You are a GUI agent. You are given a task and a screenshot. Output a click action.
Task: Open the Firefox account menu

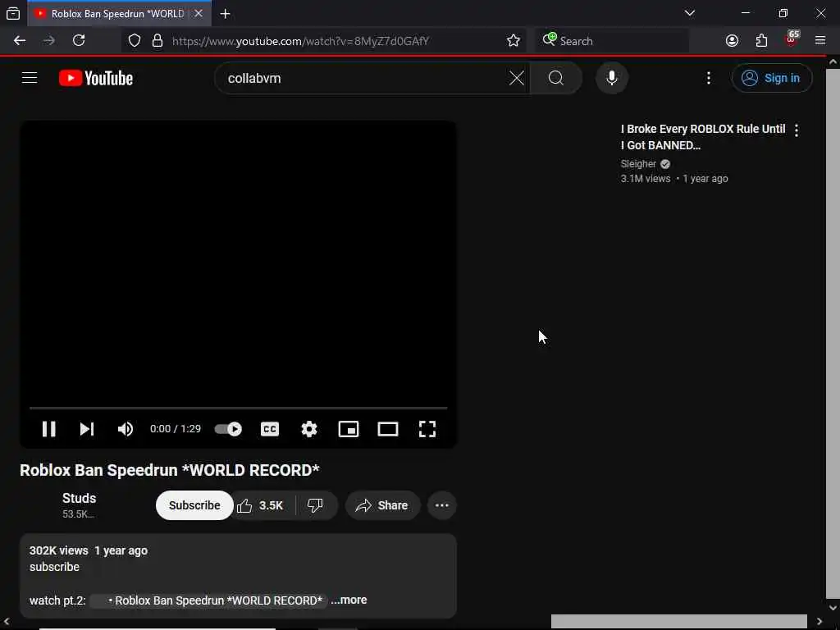(x=732, y=41)
